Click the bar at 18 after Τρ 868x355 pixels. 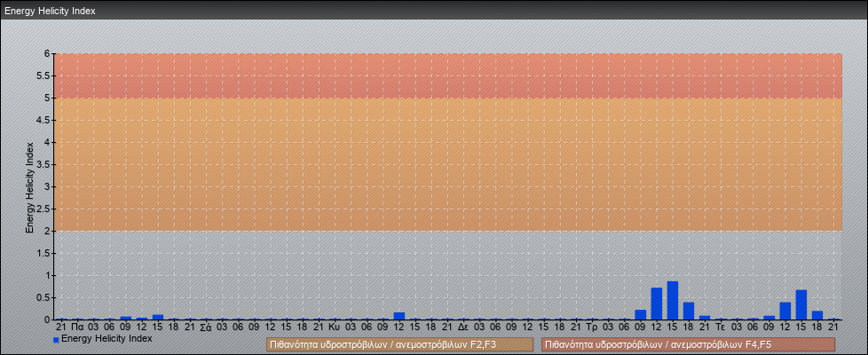(689, 311)
